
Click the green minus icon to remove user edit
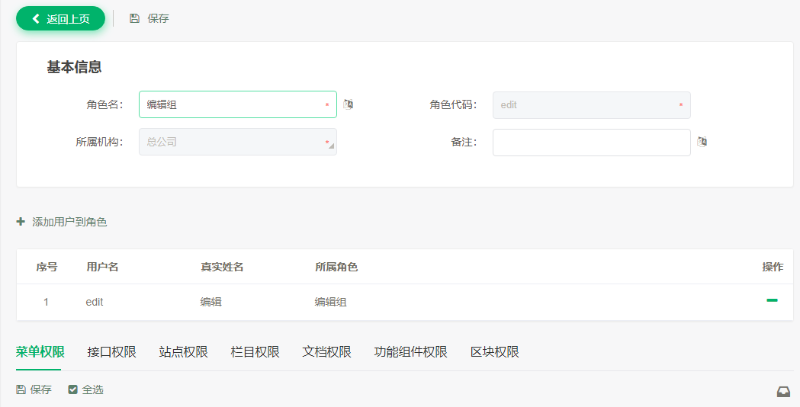pyautogui.click(x=772, y=300)
